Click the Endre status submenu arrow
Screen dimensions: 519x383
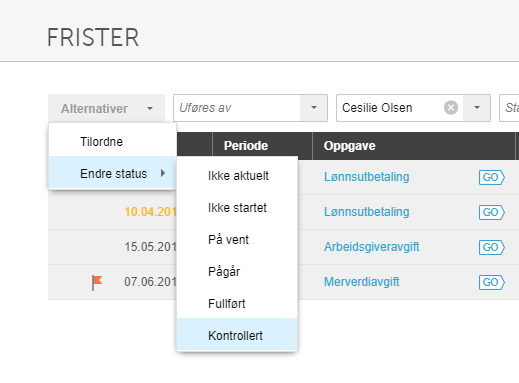point(163,173)
